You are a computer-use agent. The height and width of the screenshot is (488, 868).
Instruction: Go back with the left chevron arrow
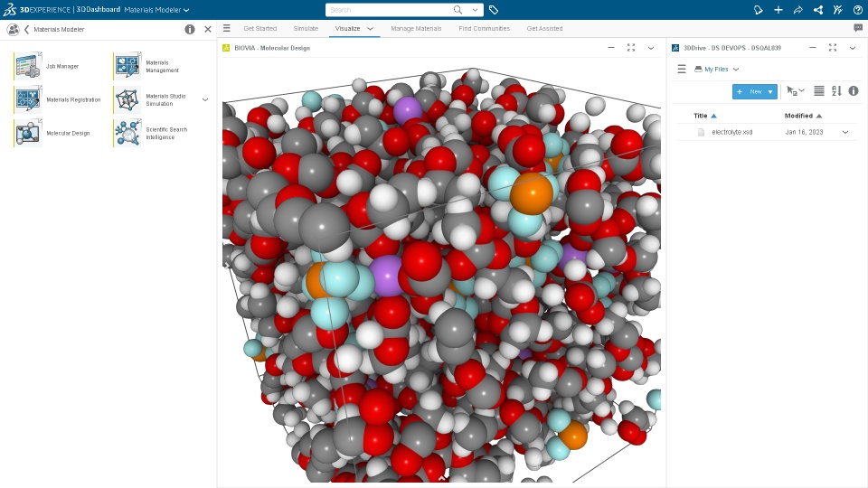click(26, 29)
